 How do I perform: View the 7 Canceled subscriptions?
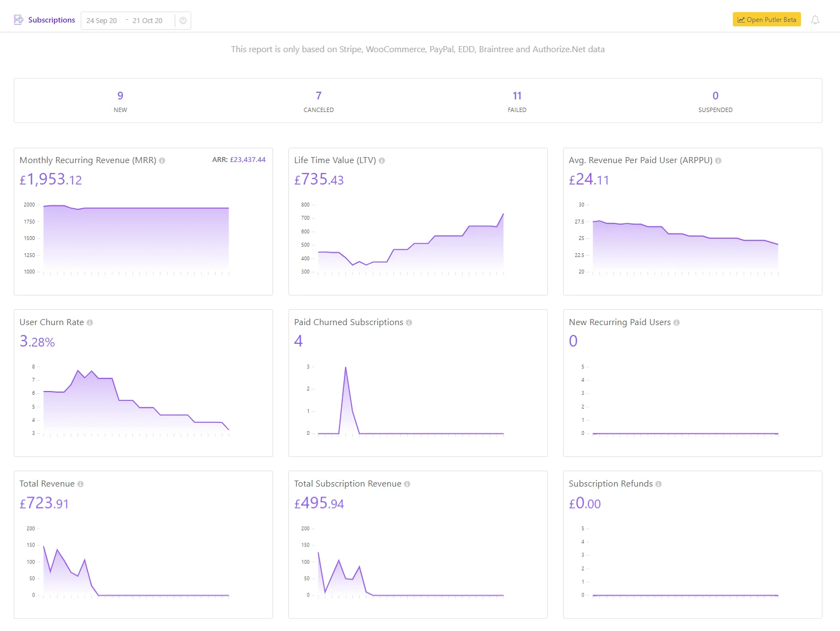[319, 102]
